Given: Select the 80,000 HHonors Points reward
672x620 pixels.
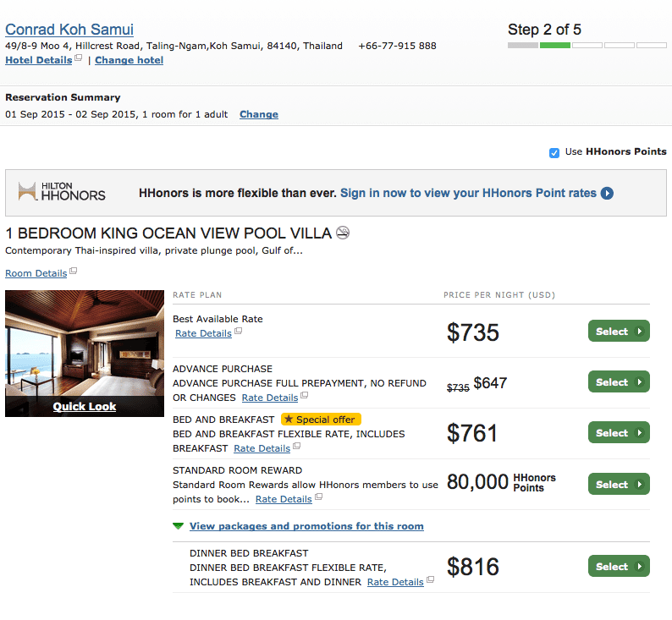Looking at the screenshot, I should (619, 484).
